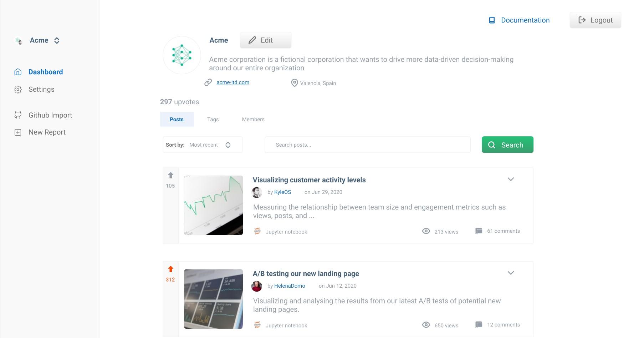644x338 pixels.
Task: Click the Settings gear icon in sidebar
Action: pos(18,90)
